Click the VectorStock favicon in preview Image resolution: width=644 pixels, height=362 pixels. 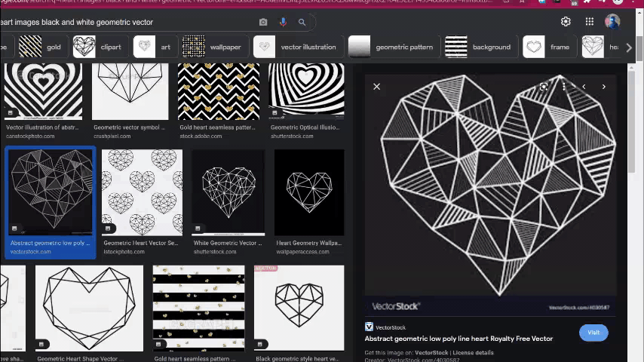tap(369, 327)
